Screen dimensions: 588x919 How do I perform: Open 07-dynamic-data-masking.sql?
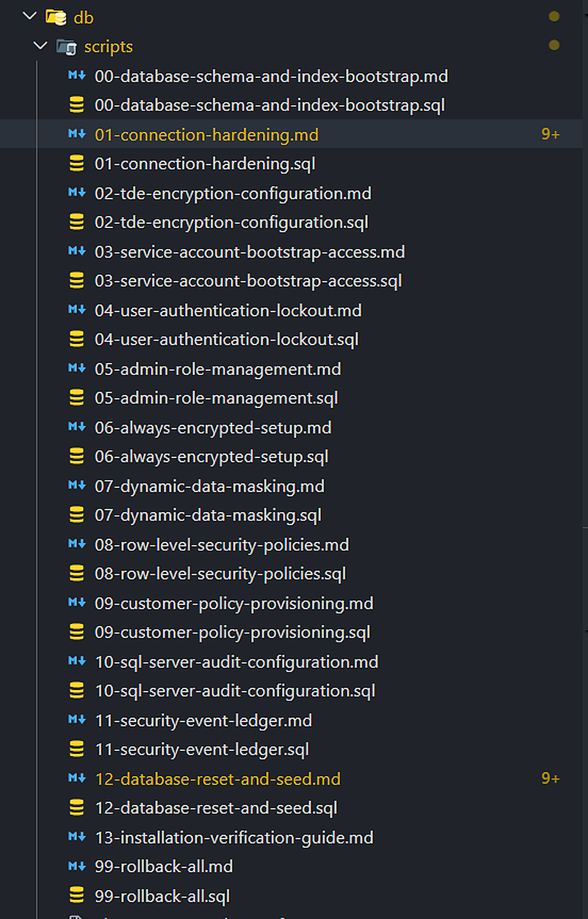tap(208, 516)
